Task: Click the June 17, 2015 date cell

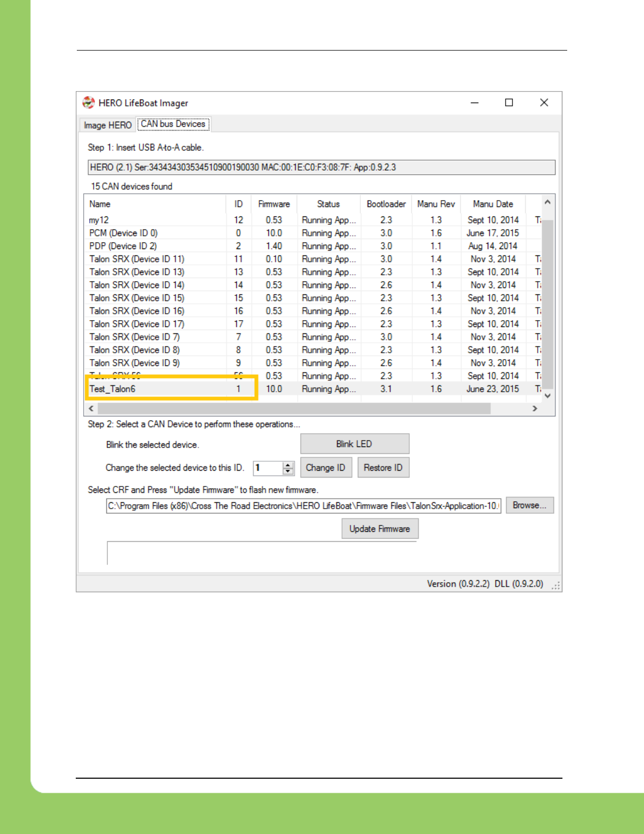Action: [493, 233]
